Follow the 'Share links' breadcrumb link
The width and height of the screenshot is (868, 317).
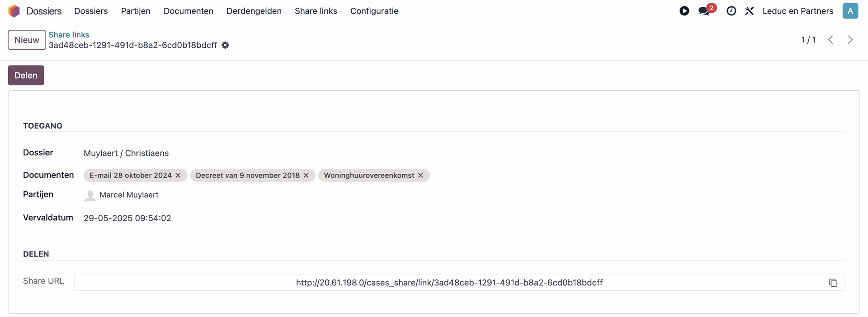pos(69,35)
